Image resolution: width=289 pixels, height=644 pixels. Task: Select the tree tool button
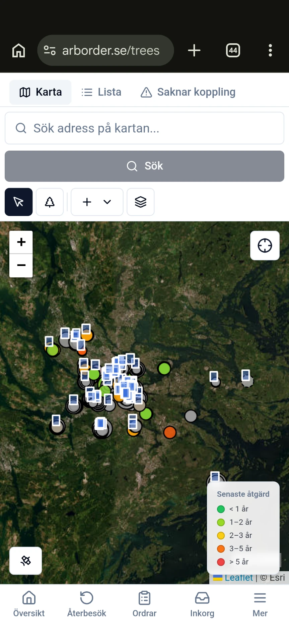pos(50,202)
